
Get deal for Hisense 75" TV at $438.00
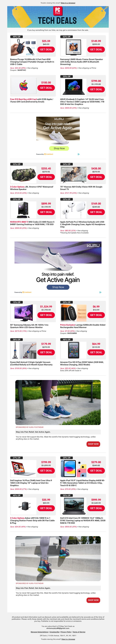pos(96,177)
